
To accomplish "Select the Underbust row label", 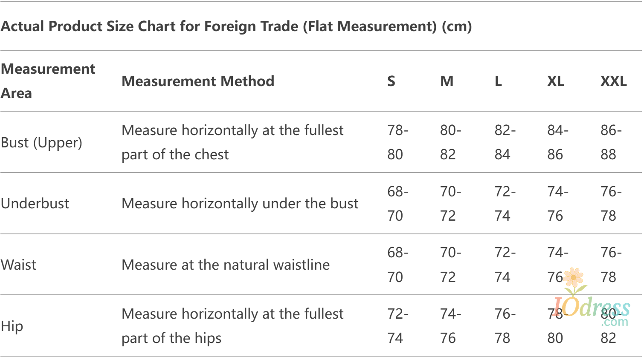I will coord(35,203).
